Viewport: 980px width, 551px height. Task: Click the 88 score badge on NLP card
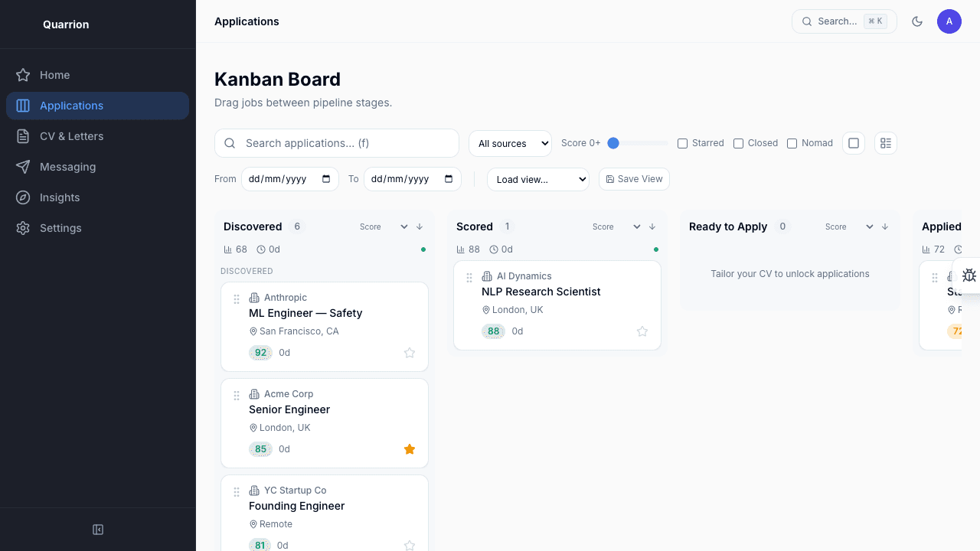[493, 331]
